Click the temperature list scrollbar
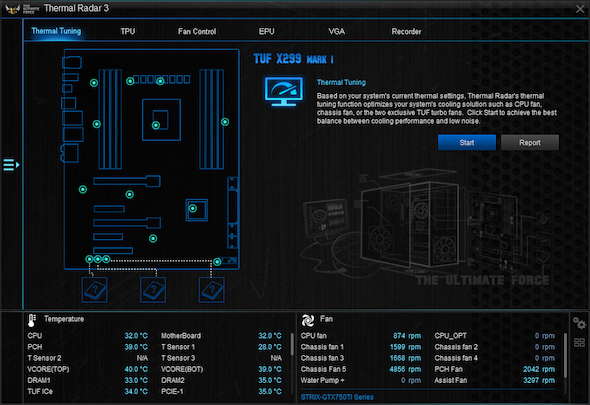The width and height of the screenshot is (590, 405). coord(292,344)
